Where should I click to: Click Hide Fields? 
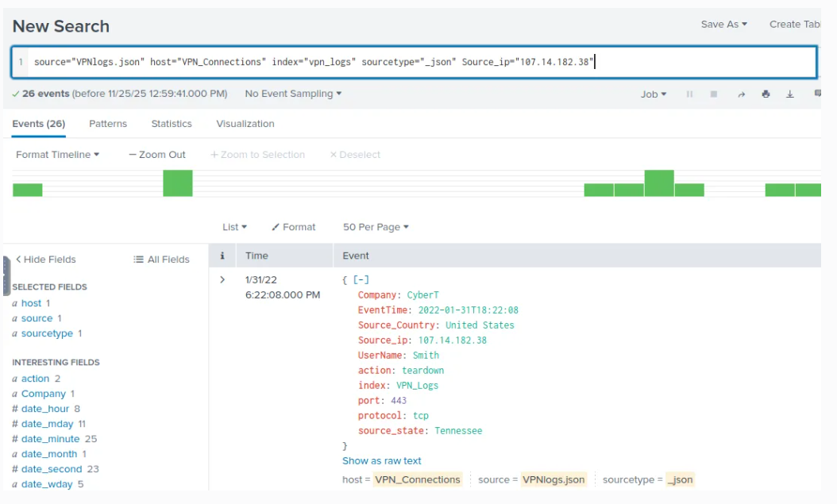point(45,260)
